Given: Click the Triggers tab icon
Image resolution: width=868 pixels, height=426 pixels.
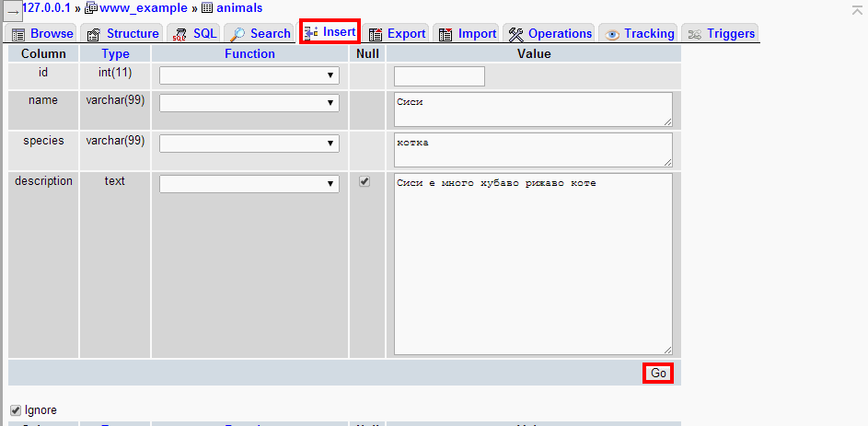Looking at the screenshot, I should (x=695, y=35).
